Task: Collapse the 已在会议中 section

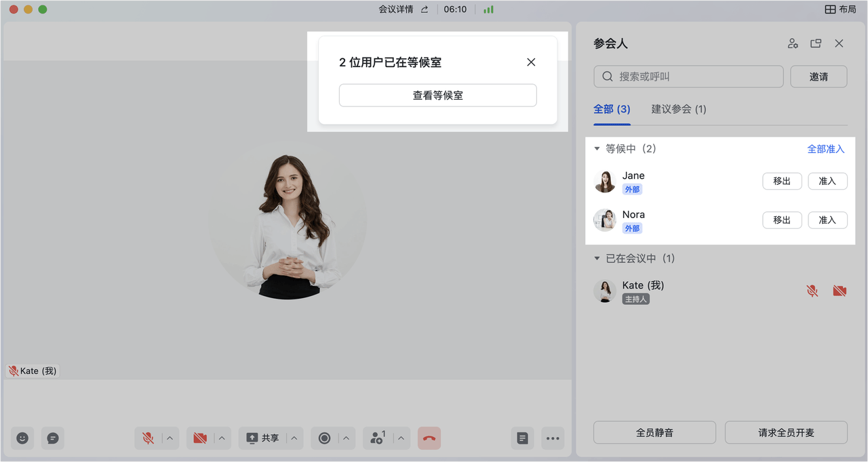Action: (x=597, y=258)
